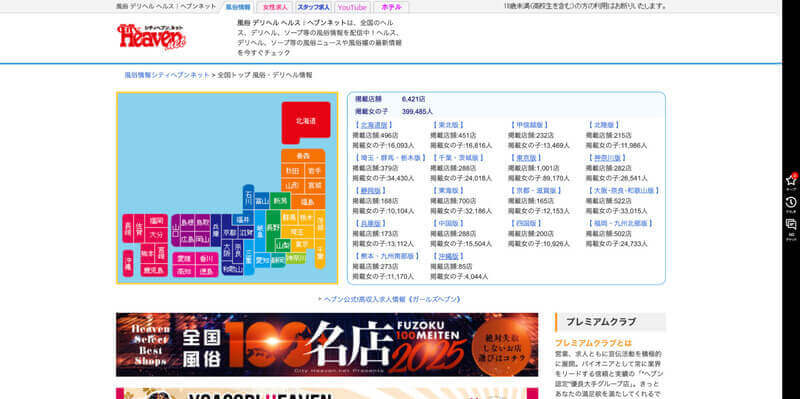This screenshot has height=399, width=800.
Task: Select the 東京 tile on the Japan map
Action: tap(302, 244)
